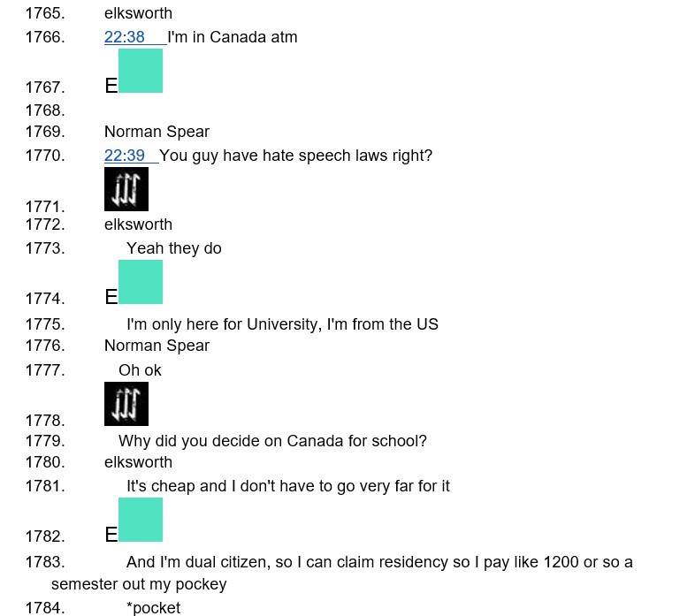Click the teal avatar on line 1767
Screen dimensions: 695x616
point(141,71)
